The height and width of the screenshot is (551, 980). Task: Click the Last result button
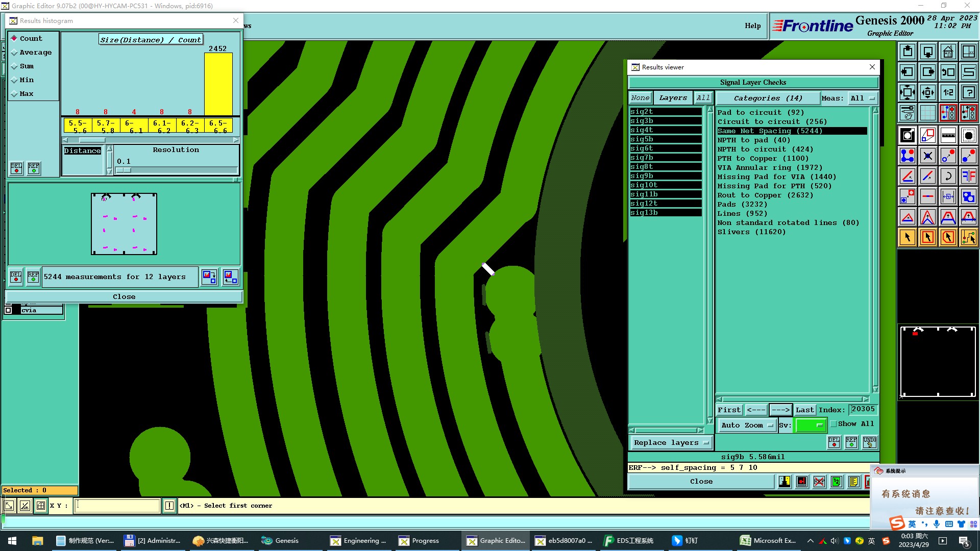[804, 410]
